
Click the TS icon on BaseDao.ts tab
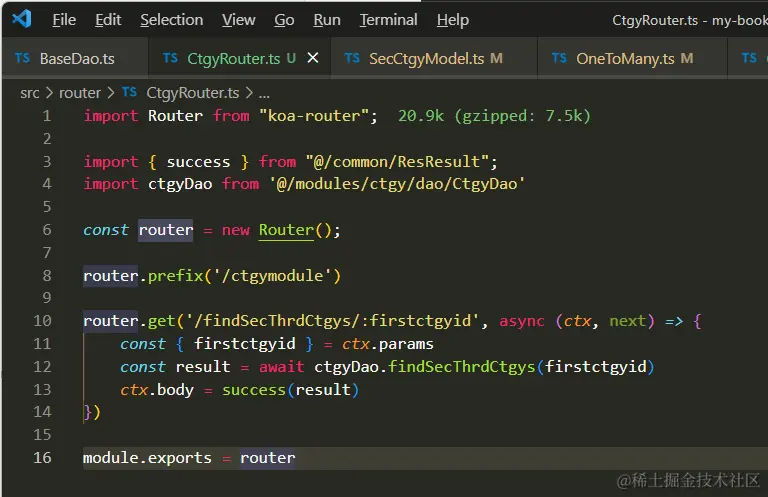point(22,58)
